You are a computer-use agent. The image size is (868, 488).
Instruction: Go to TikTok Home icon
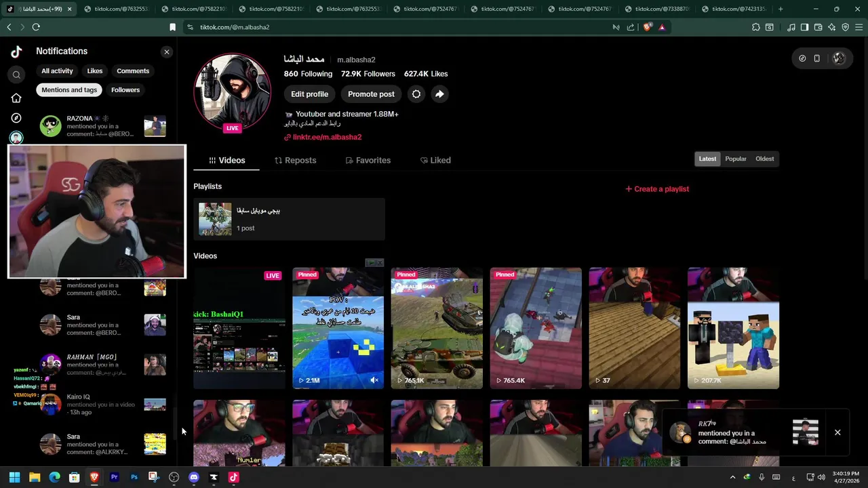pos(16,98)
